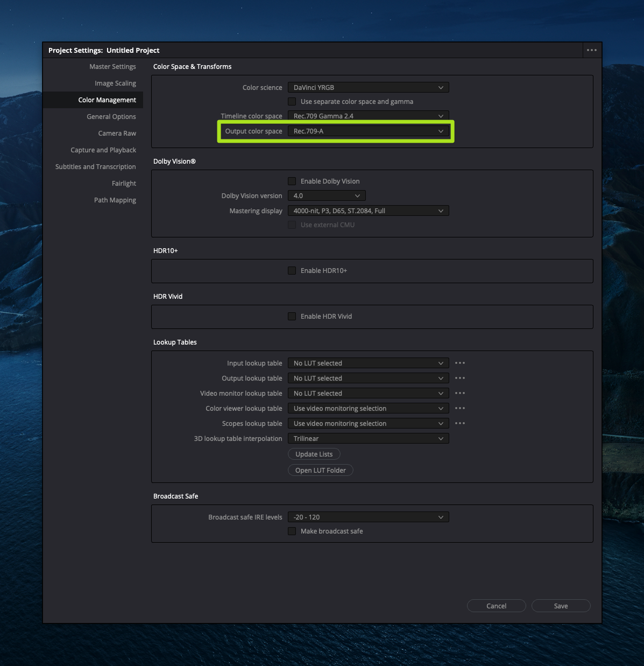Open the Color science dropdown
This screenshot has height=666, width=644.
(x=369, y=87)
